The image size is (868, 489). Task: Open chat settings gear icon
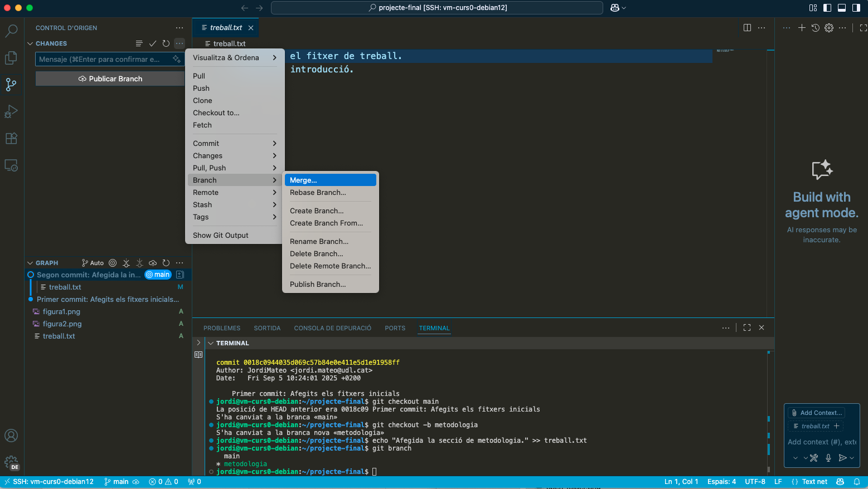829,28
